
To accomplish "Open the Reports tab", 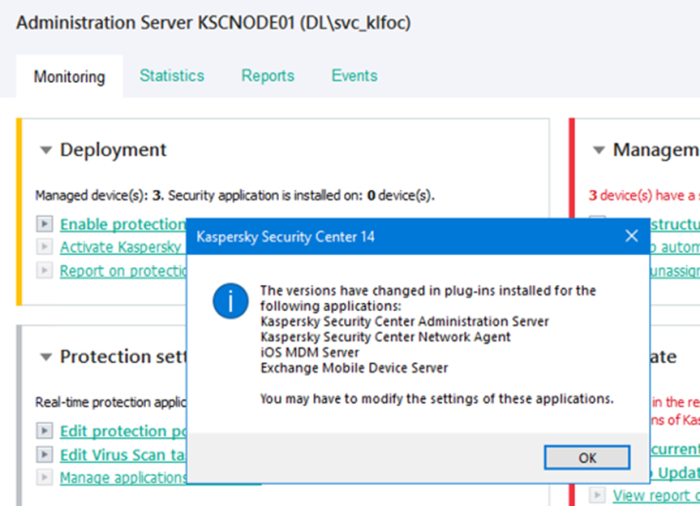I will pyautogui.click(x=268, y=76).
